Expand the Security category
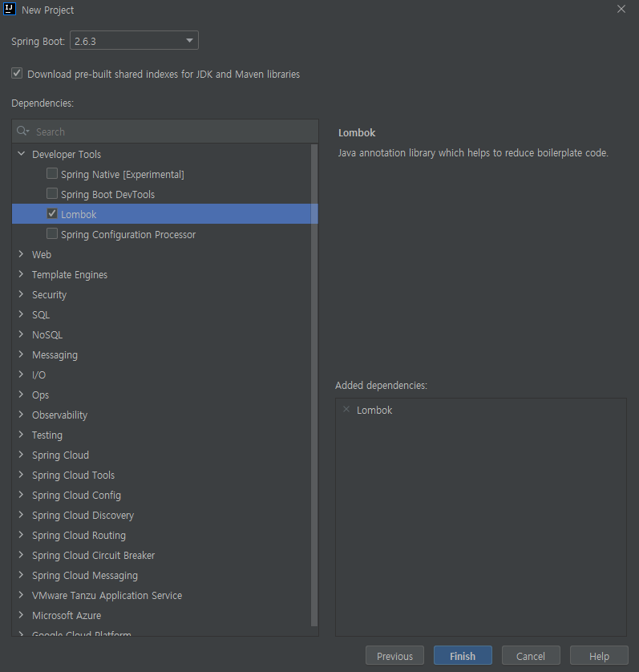639x672 pixels. (x=21, y=294)
